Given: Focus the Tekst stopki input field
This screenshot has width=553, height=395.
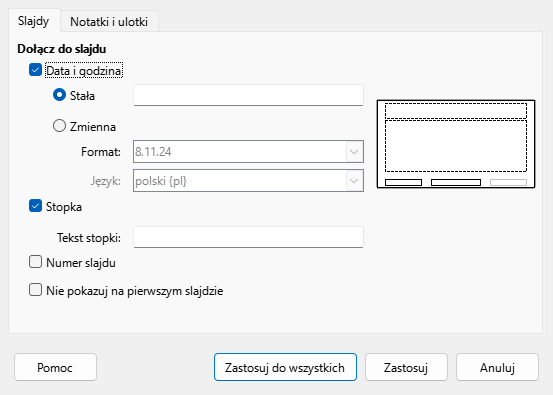Looking at the screenshot, I should click(248, 237).
